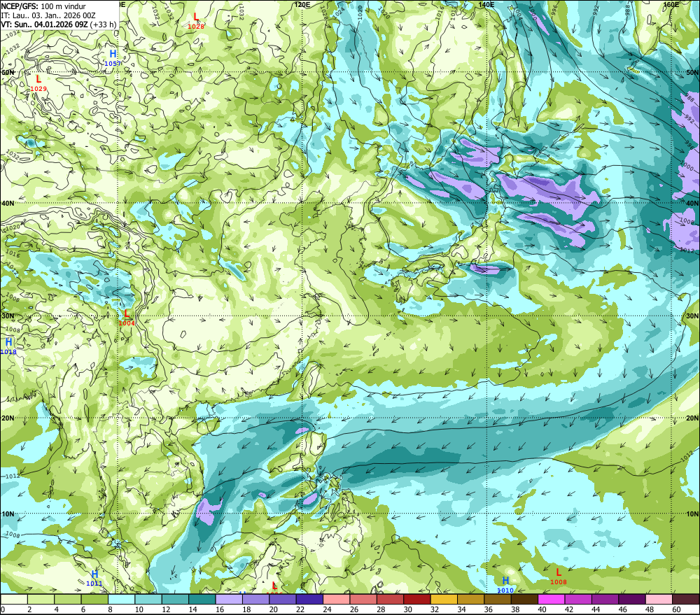The image size is (700, 615).
Task: Pick the pale pink 48–60 legend swatch
Action: point(659,599)
